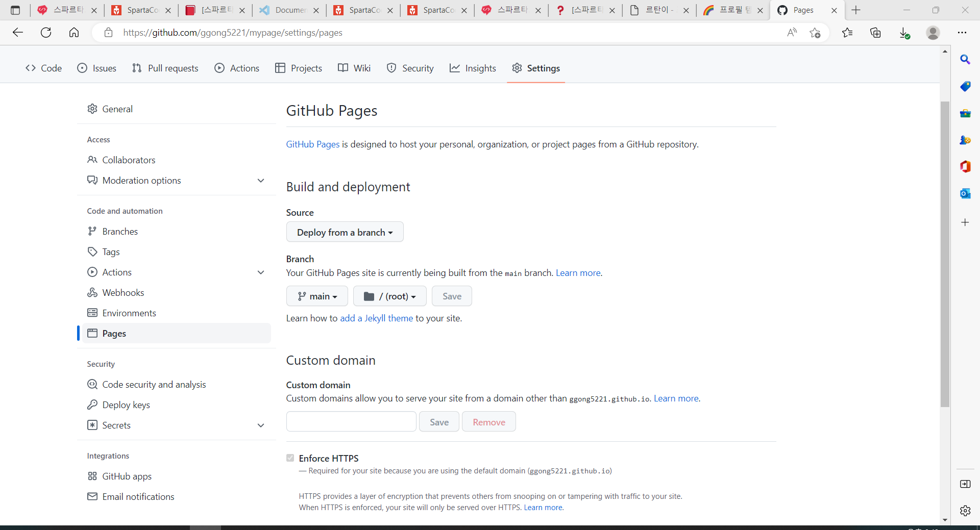This screenshot has height=530, width=980.
Task: Open Edge sidebar Tools briefcase
Action: click(965, 113)
